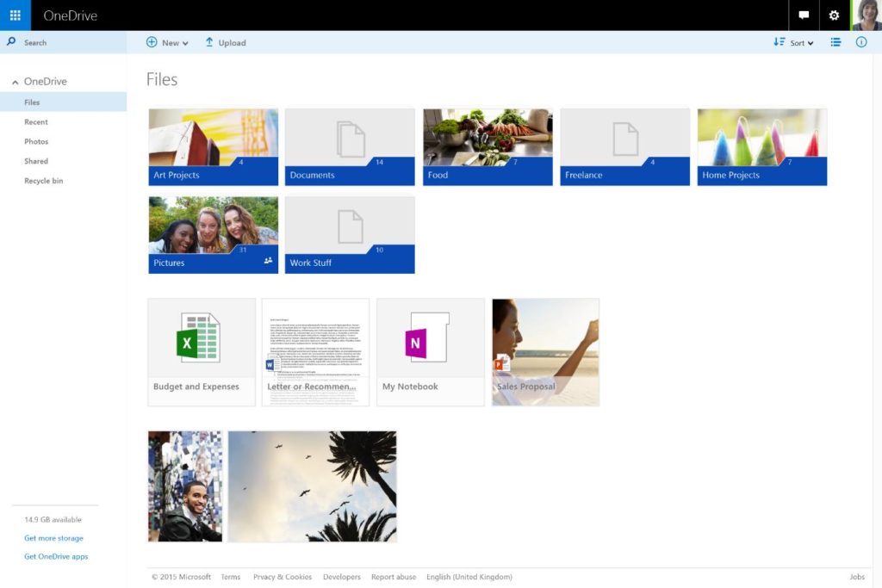Click the chat messages icon
The image size is (882, 588).
pyautogui.click(x=804, y=15)
